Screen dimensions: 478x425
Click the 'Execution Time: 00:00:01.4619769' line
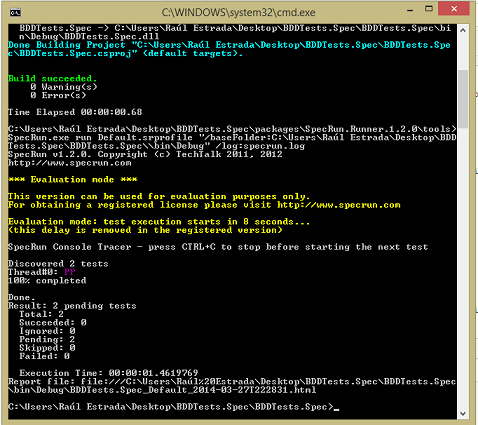[x=109, y=373]
